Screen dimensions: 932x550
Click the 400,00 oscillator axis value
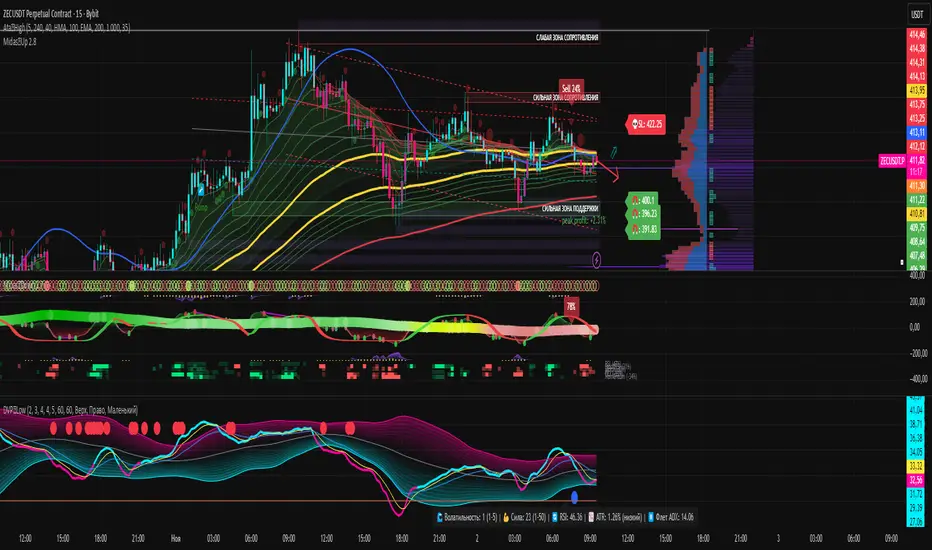(x=917, y=275)
